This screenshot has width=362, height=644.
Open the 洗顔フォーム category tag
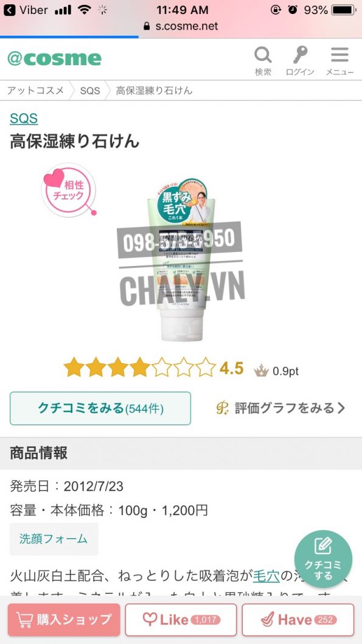coord(54,539)
